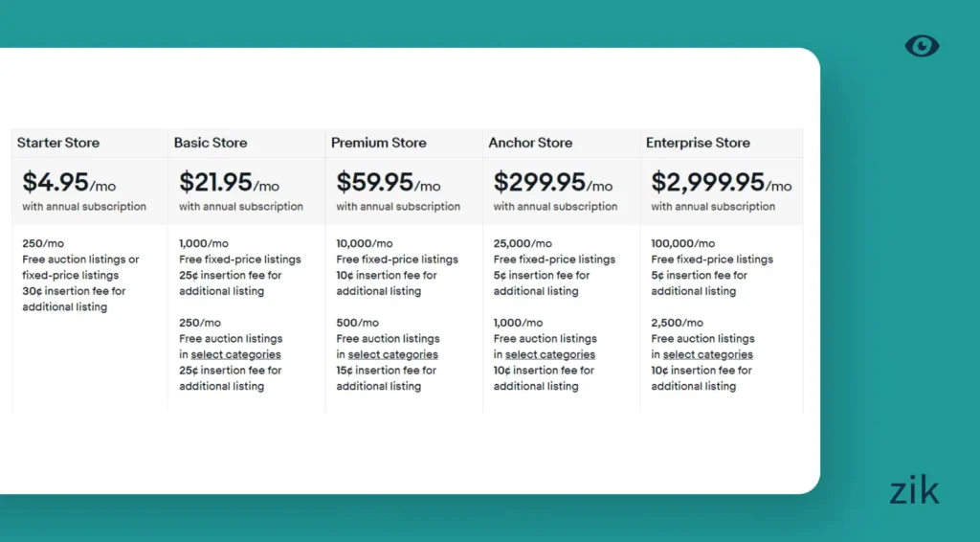Select the Basic Store column header
This screenshot has height=542, width=980.
pyautogui.click(x=211, y=143)
